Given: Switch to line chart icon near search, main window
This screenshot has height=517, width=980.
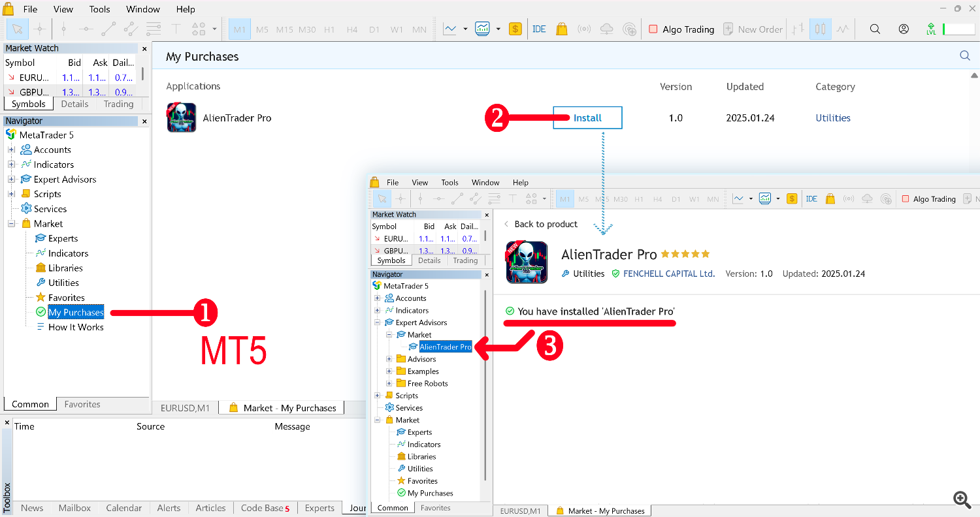Looking at the screenshot, I should [x=843, y=29].
